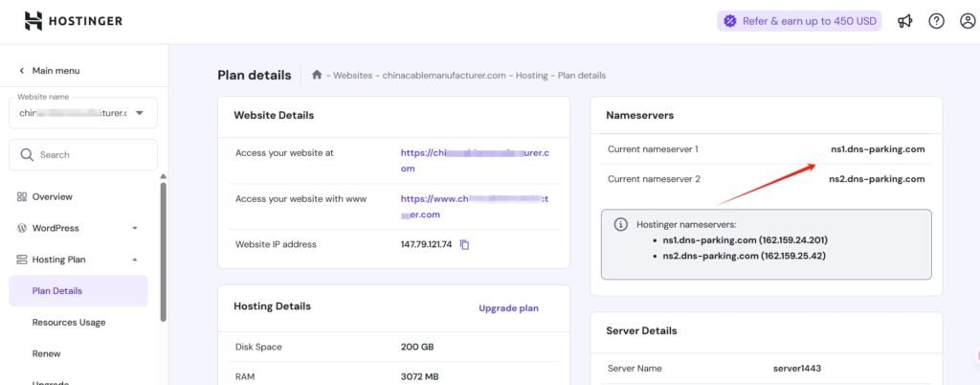Click the Current nameserver 2 label
The image size is (980, 385).
click(654, 179)
